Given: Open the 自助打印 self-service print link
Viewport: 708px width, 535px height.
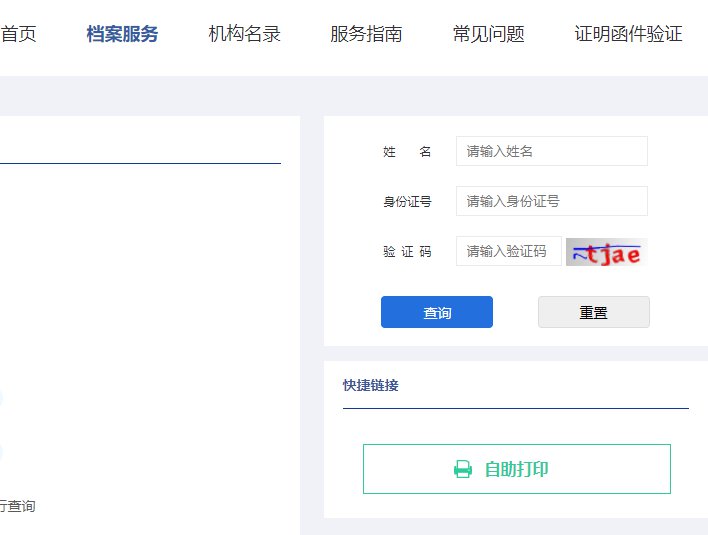Looking at the screenshot, I should coord(516,469).
